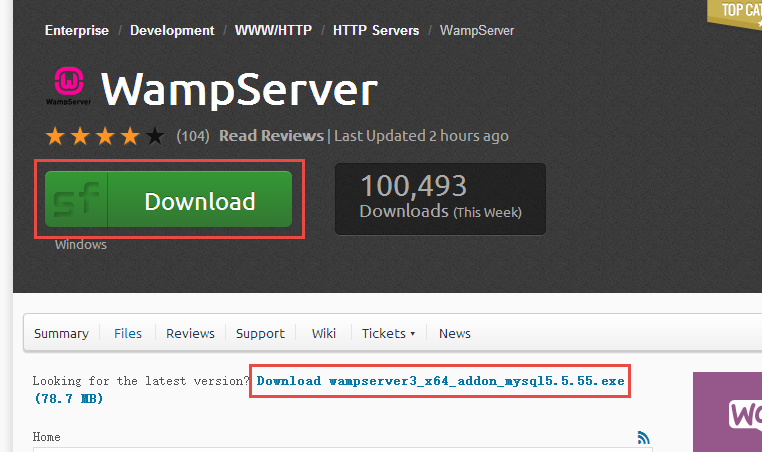This screenshot has height=452, width=762.
Task: Switch to the Files tab
Action: point(128,333)
